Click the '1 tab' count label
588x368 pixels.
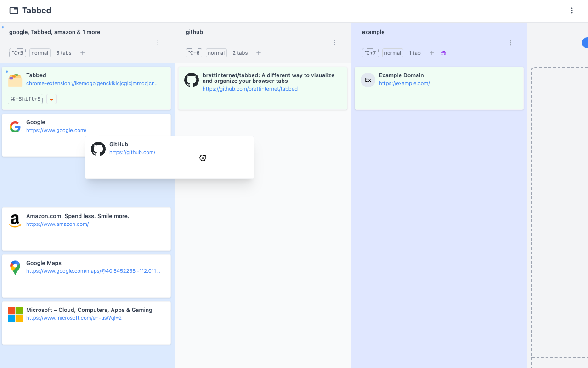pyautogui.click(x=415, y=53)
